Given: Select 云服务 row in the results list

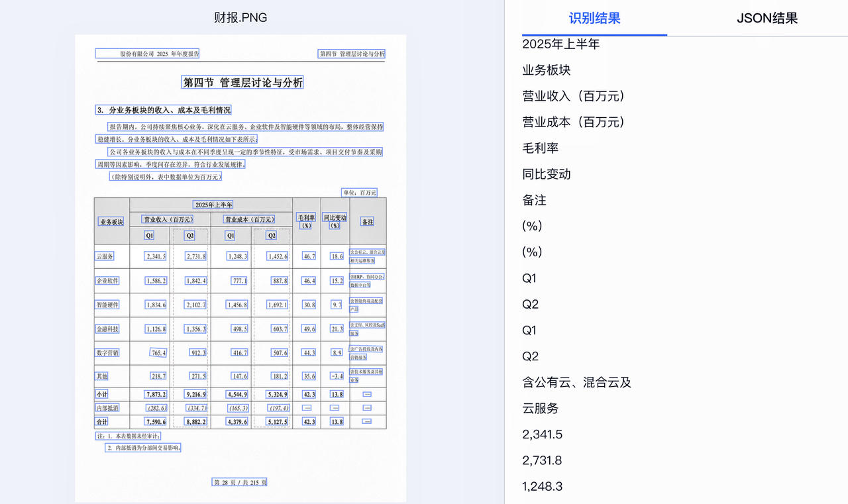Looking at the screenshot, I should tap(541, 409).
